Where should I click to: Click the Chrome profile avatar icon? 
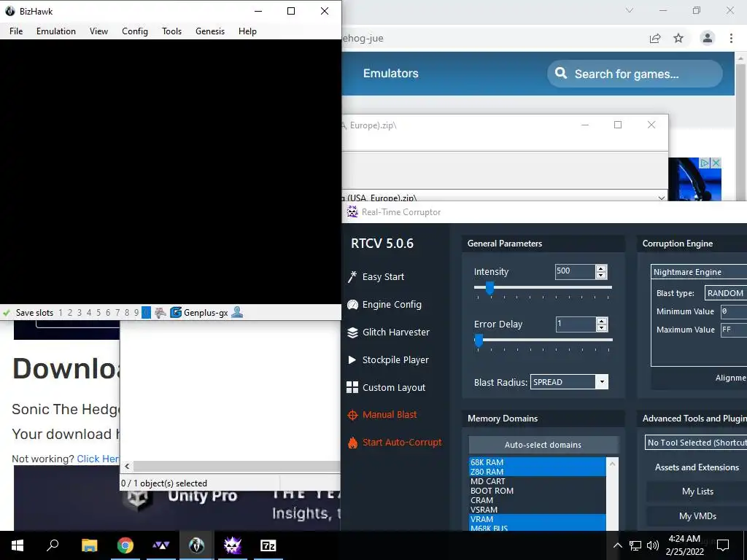pos(708,38)
